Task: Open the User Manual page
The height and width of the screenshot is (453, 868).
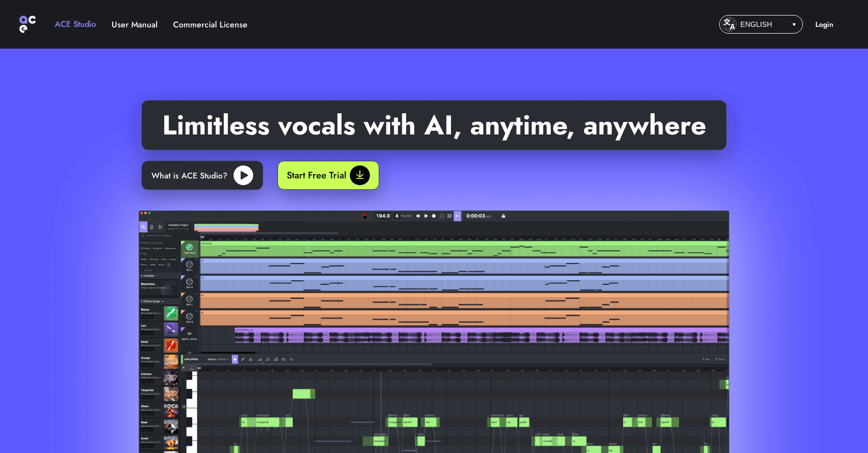Action: [134, 24]
